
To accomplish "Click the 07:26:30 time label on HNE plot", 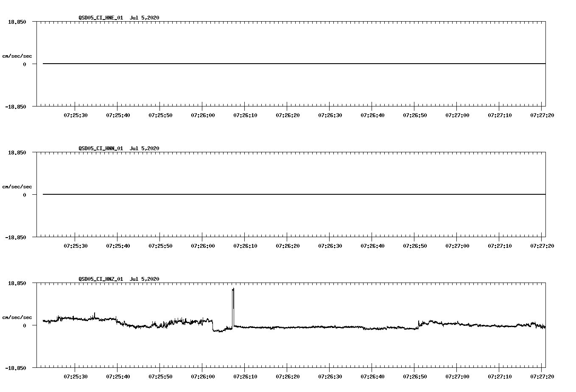I will pos(330,115).
